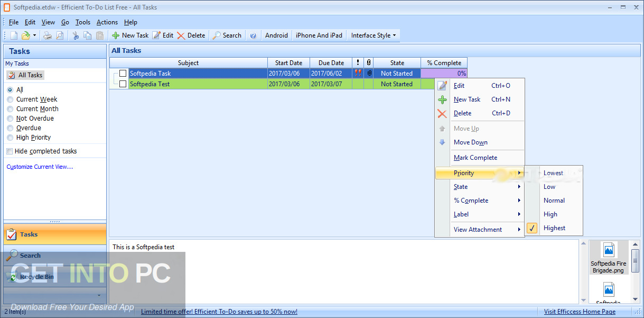Tick the Softpedia Task row checkbox
Screen dimensions: 644x318
[x=123, y=74]
